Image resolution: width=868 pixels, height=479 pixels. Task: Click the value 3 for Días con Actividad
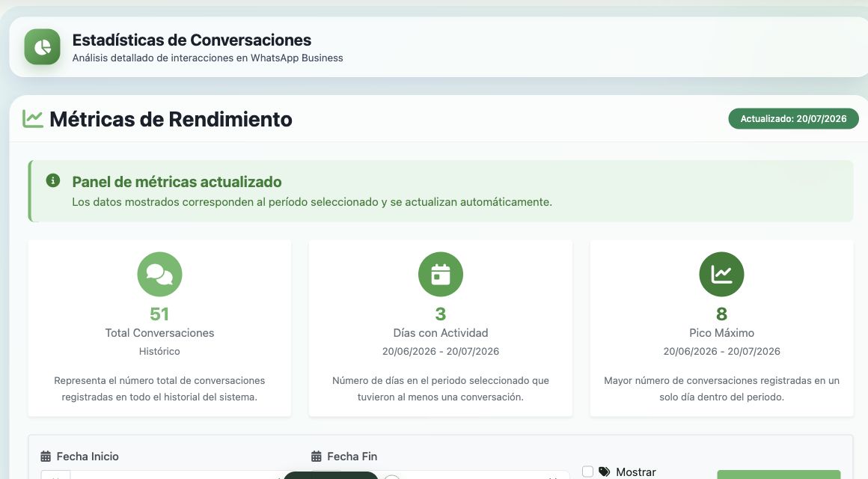pyautogui.click(x=441, y=314)
